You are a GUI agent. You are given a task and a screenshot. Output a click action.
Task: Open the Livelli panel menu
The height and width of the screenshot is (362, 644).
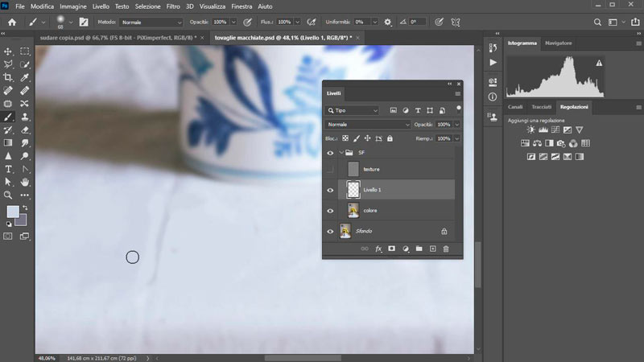pyautogui.click(x=457, y=93)
